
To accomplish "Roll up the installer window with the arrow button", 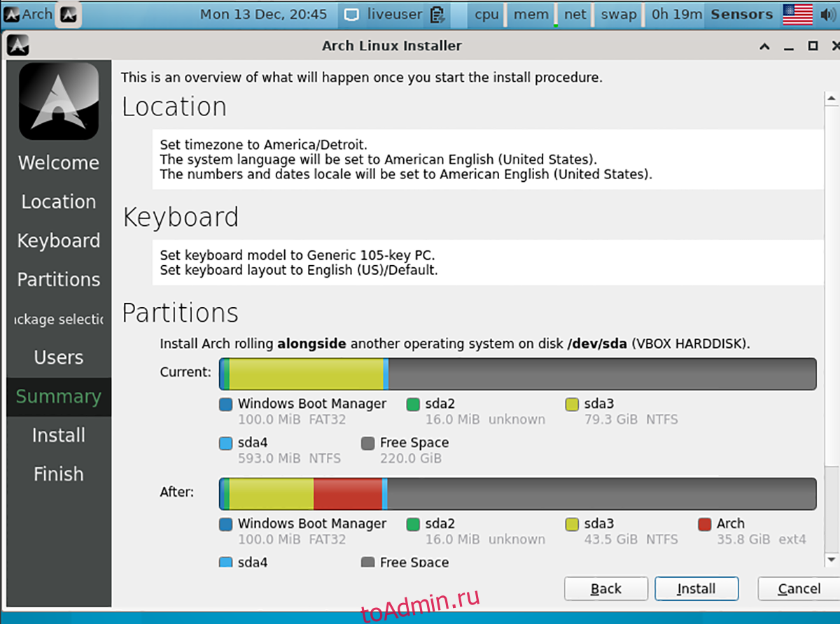I will click(x=764, y=47).
